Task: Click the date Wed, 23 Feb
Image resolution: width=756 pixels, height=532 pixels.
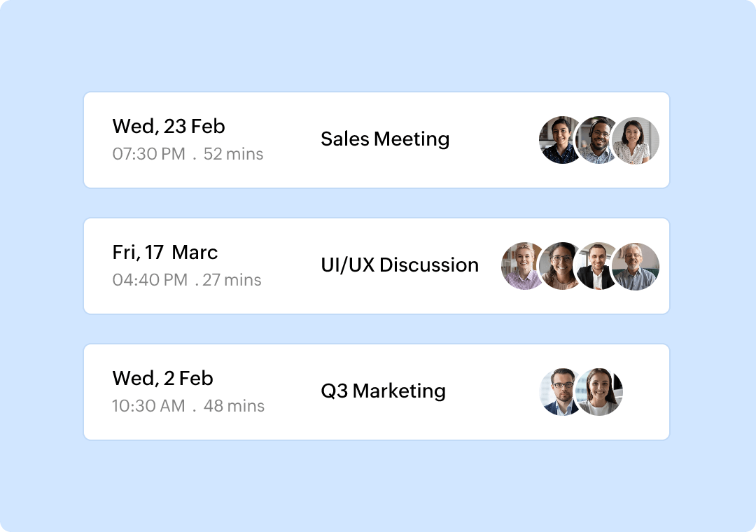Action: click(x=168, y=126)
